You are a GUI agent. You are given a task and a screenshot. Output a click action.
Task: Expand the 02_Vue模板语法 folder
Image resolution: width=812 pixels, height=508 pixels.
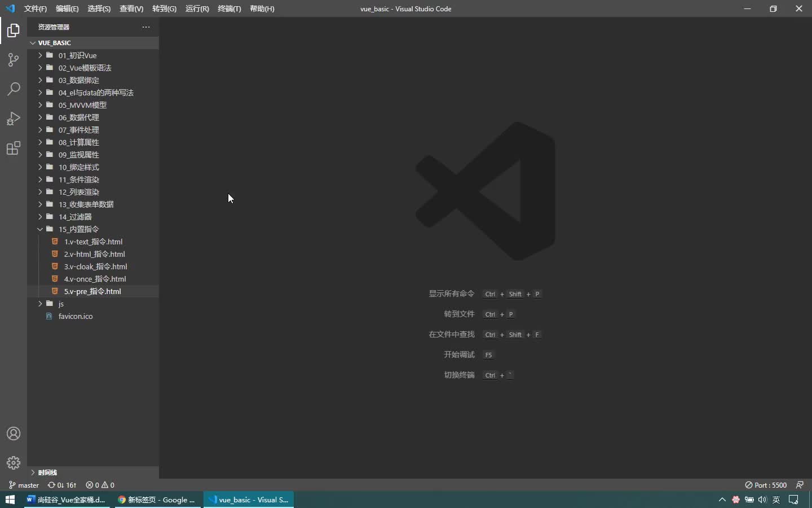pyautogui.click(x=93, y=68)
